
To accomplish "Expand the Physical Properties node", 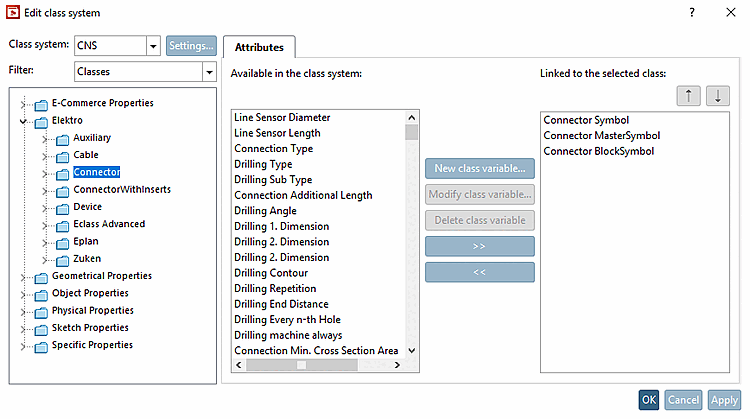I will [22, 312].
